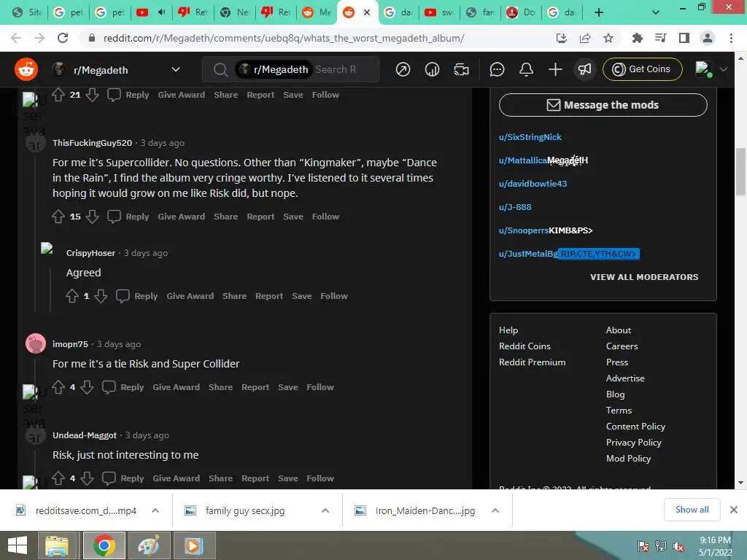The width and height of the screenshot is (747, 560).
Task: Open the Popular posts arrow icon
Action: [403, 69]
